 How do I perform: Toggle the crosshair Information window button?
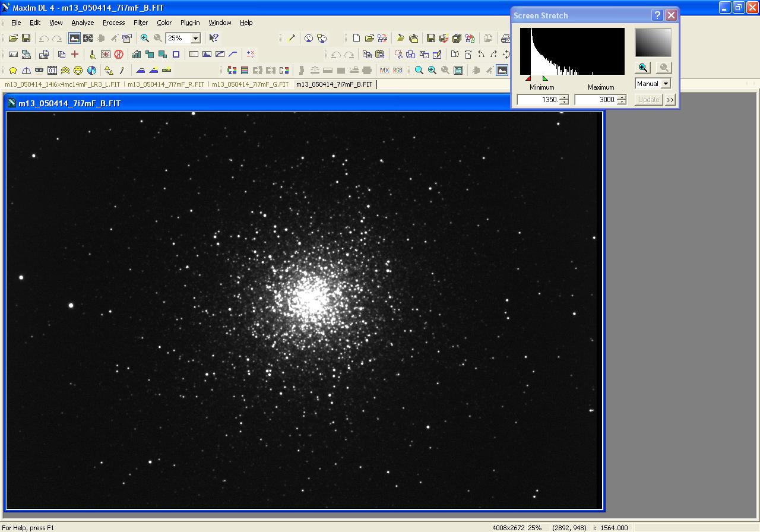88,38
